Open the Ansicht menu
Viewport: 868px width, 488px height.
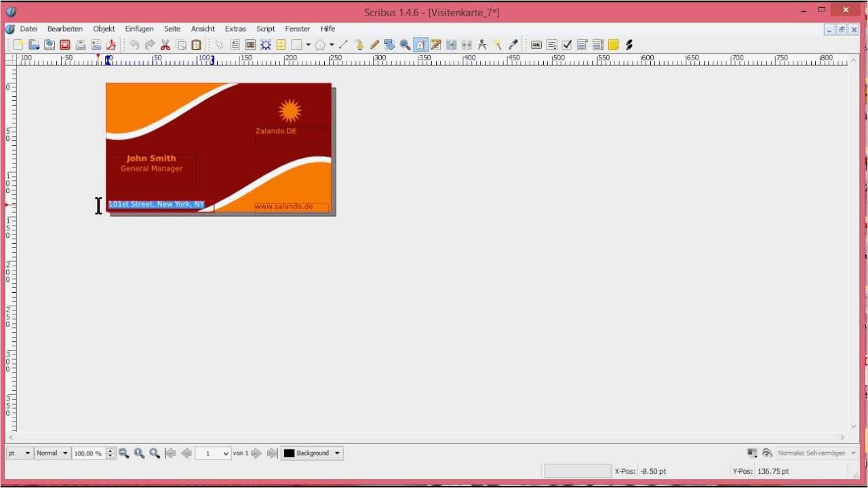coord(203,29)
